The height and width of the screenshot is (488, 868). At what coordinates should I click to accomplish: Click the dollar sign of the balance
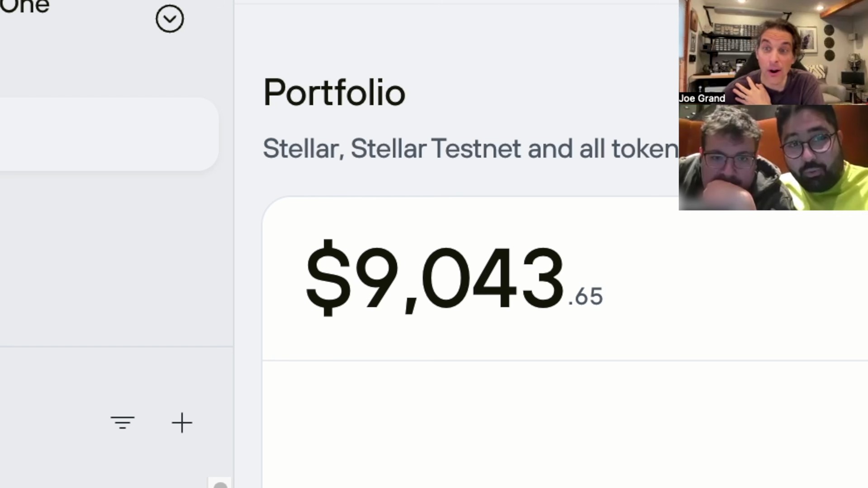328,277
